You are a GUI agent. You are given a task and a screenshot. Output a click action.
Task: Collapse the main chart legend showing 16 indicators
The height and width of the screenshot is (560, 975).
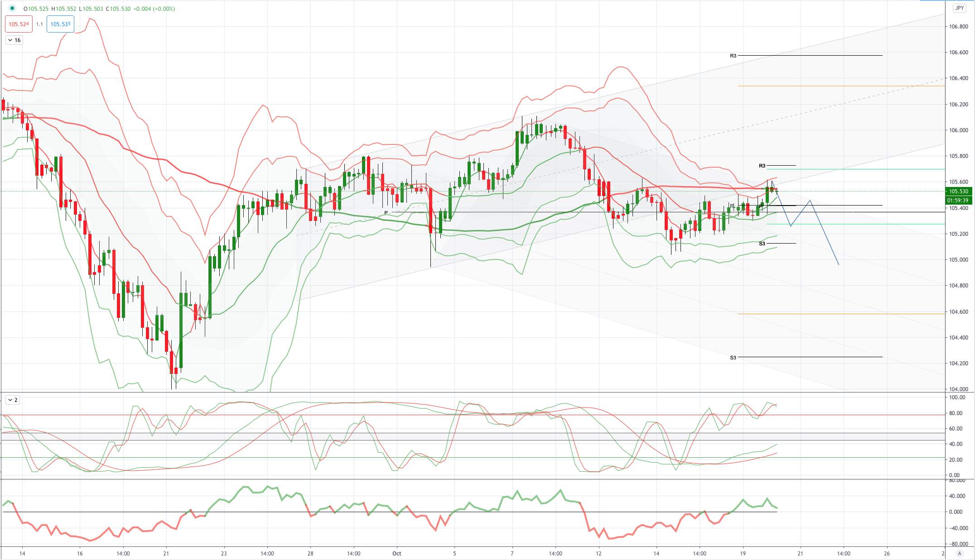14,40
